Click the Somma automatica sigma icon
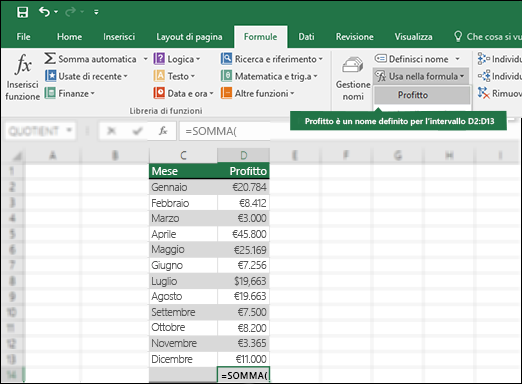The height and width of the screenshot is (384, 522). pos(50,59)
